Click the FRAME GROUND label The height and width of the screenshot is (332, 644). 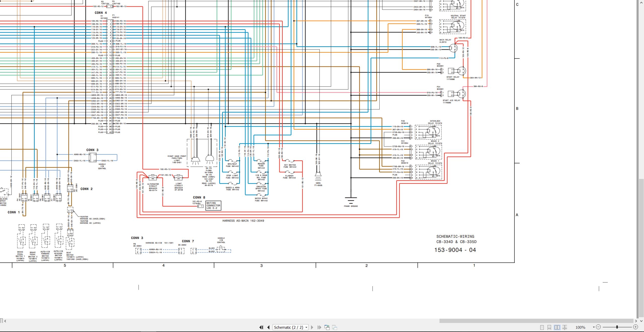click(351, 206)
